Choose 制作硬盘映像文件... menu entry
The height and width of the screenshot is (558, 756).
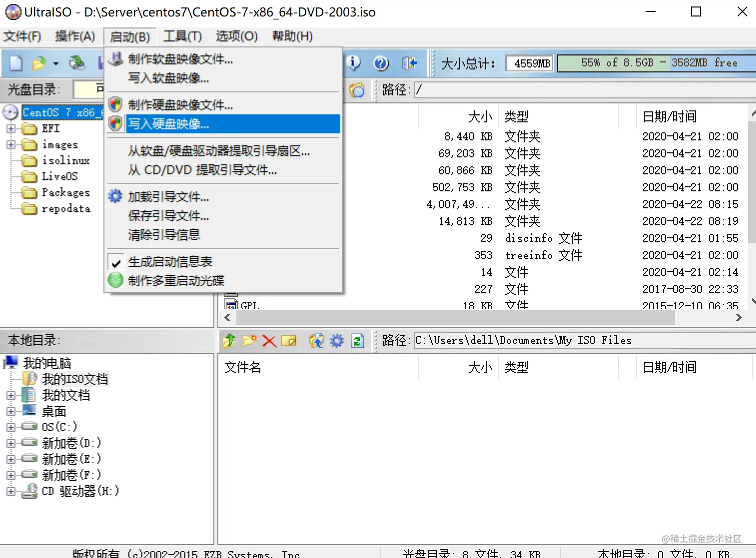click(224, 105)
